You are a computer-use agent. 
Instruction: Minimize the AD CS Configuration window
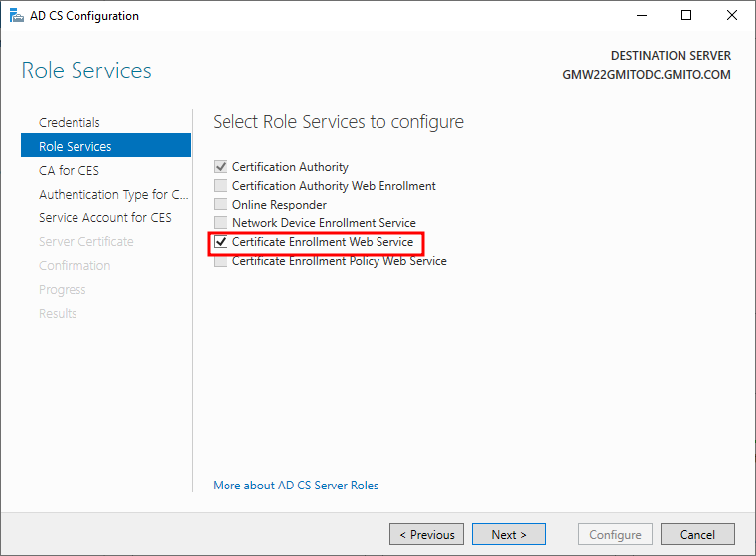point(642,16)
